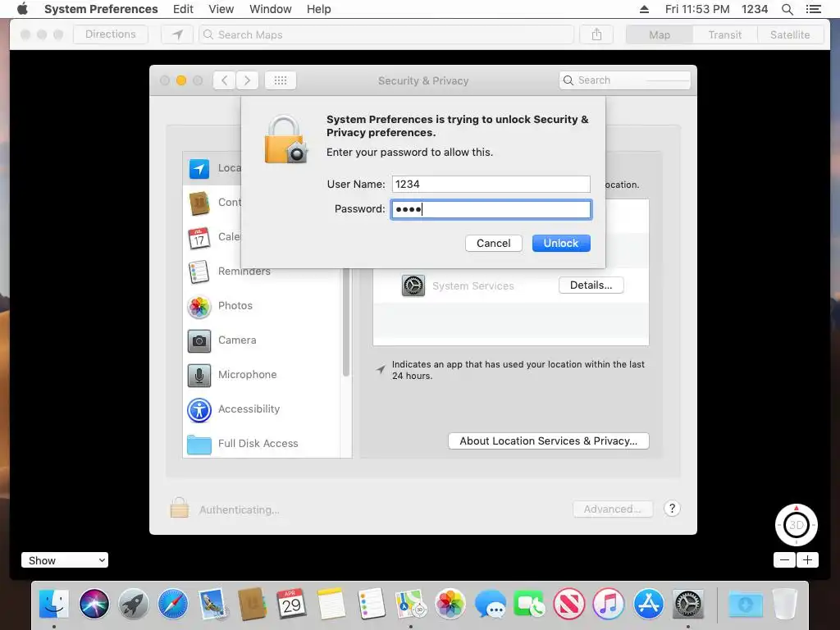Go back in System Preferences
The width and height of the screenshot is (840, 630).
pyautogui.click(x=225, y=80)
